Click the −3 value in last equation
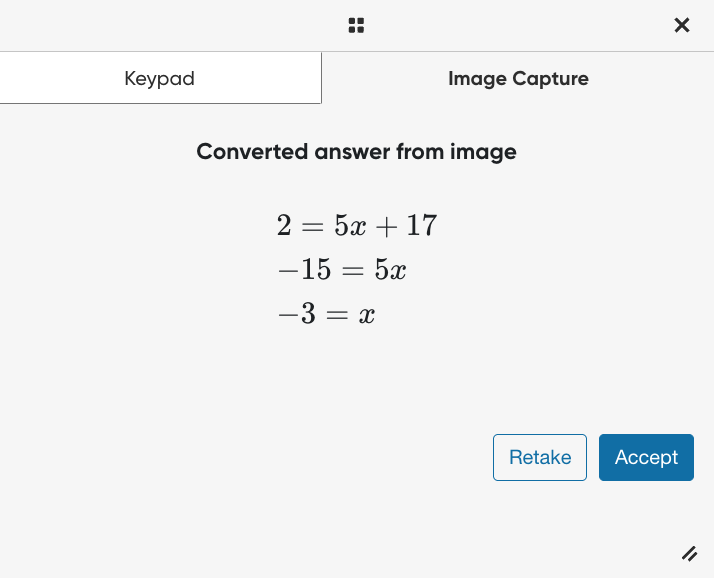Screen dimensions: 714x578 [296, 313]
